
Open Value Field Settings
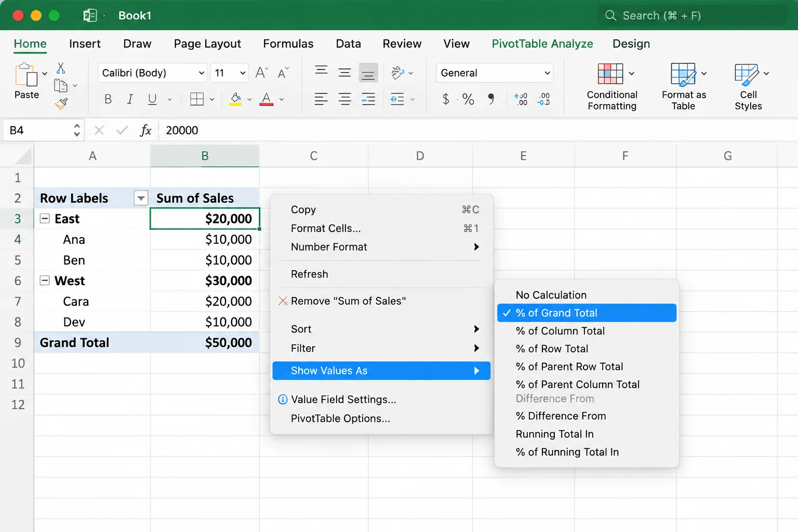point(381,399)
